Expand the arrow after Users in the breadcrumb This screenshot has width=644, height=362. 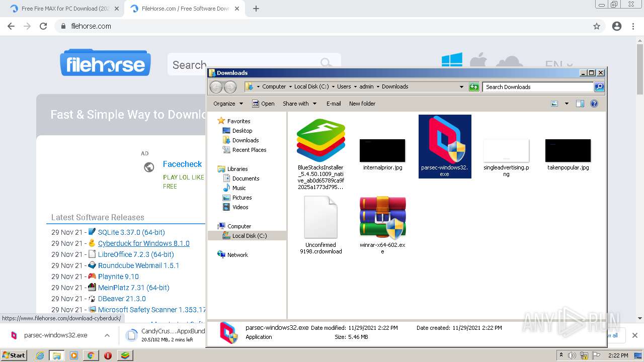pyautogui.click(x=355, y=86)
